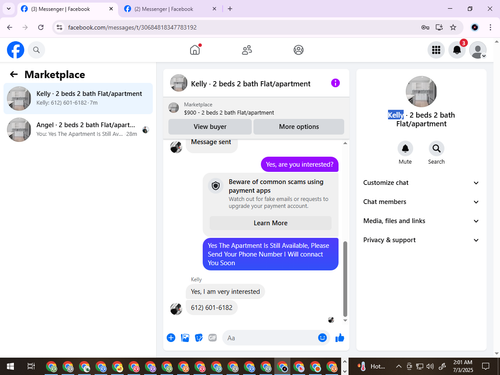
Task: Select the phone number message 612) 601-6182
Action: [212, 308]
